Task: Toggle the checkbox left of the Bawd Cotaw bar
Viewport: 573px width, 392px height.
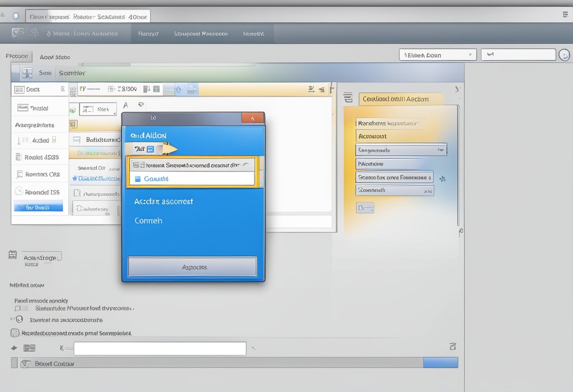Action: pyautogui.click(x=14, y=363)
